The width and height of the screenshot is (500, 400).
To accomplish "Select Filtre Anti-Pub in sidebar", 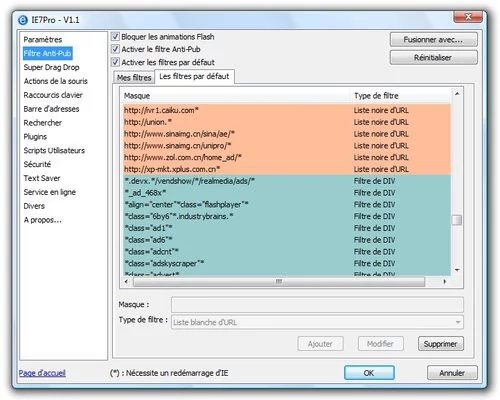I will pyautogui.click(x=47, y=53).
